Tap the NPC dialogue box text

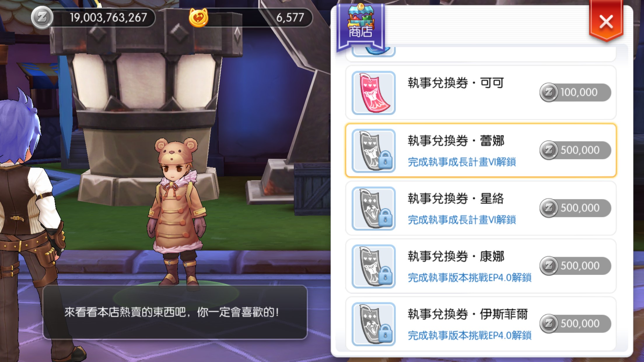171,312
